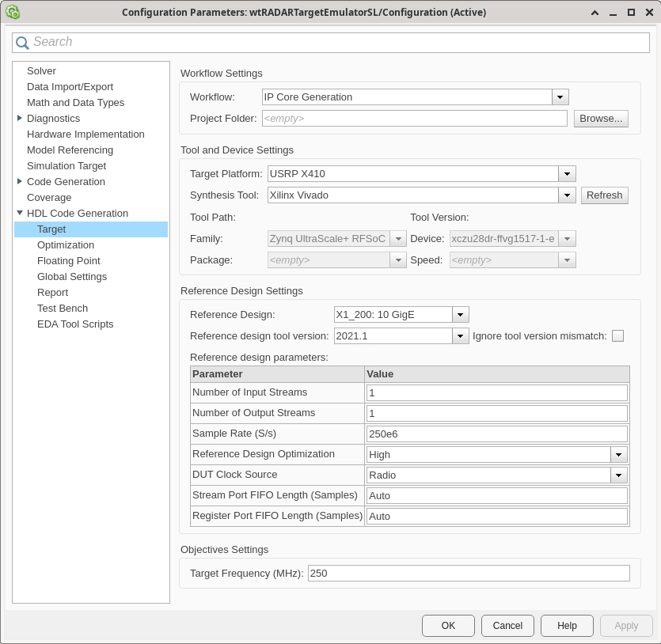Viewport: 661px width, 644px height.
Task: Click the Simulink icon in title bar
Action: [11, 12]
